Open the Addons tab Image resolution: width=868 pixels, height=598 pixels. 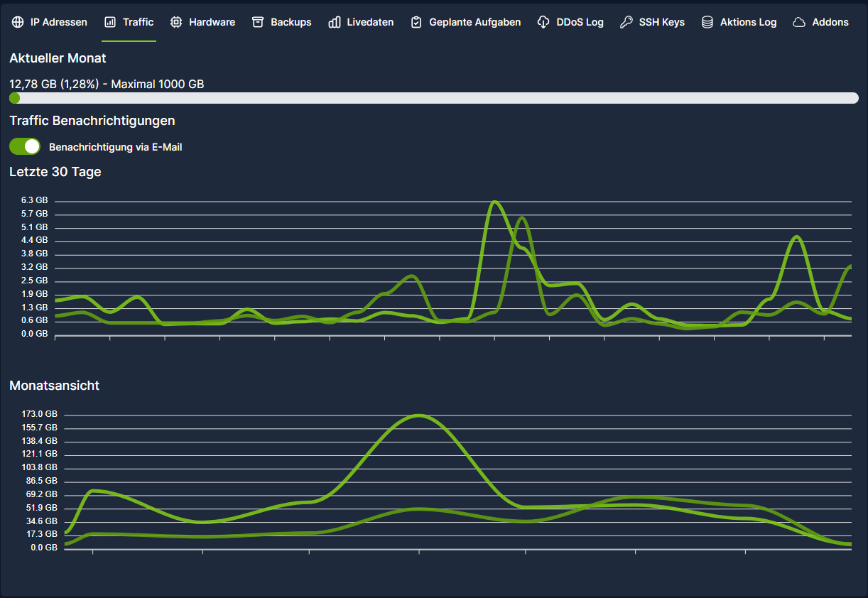pyautogui.click(x=821, y=22)
